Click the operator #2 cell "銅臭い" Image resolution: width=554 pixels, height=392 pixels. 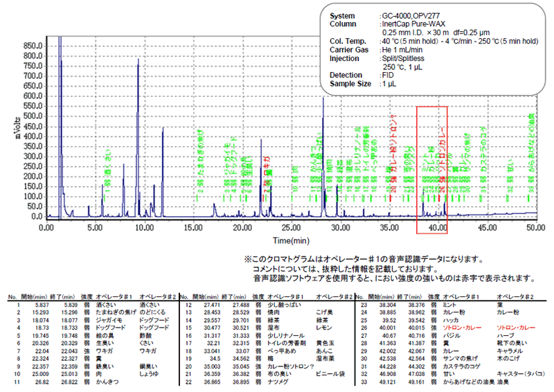tap(148, 366)
